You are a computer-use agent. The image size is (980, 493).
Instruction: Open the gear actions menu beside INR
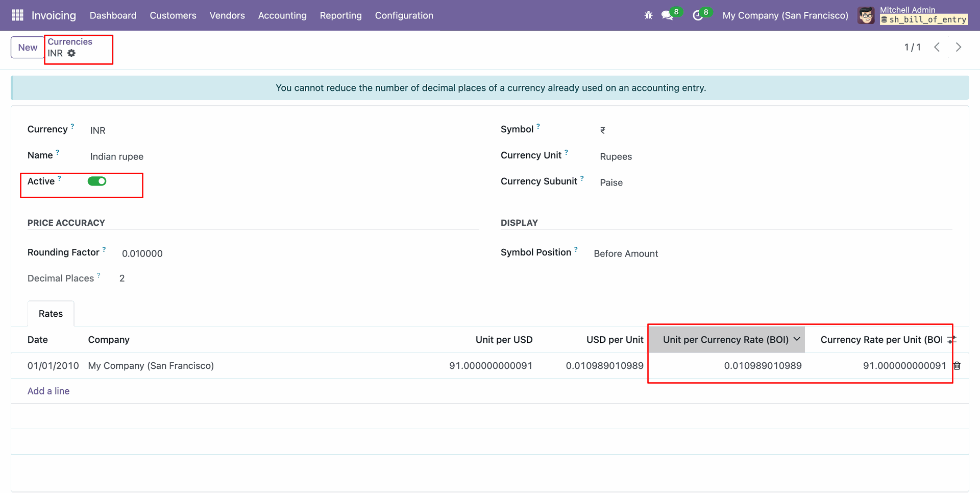pyautogui.click(x=71, y=53)
